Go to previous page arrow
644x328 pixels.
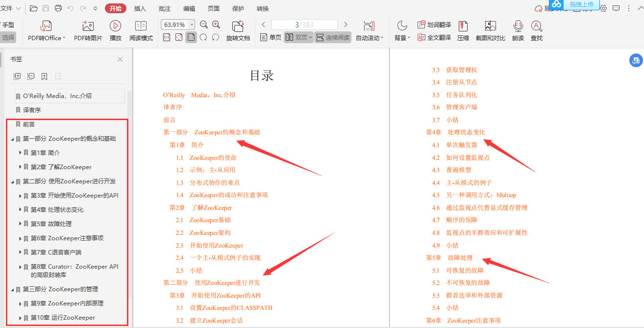point(264,25)
